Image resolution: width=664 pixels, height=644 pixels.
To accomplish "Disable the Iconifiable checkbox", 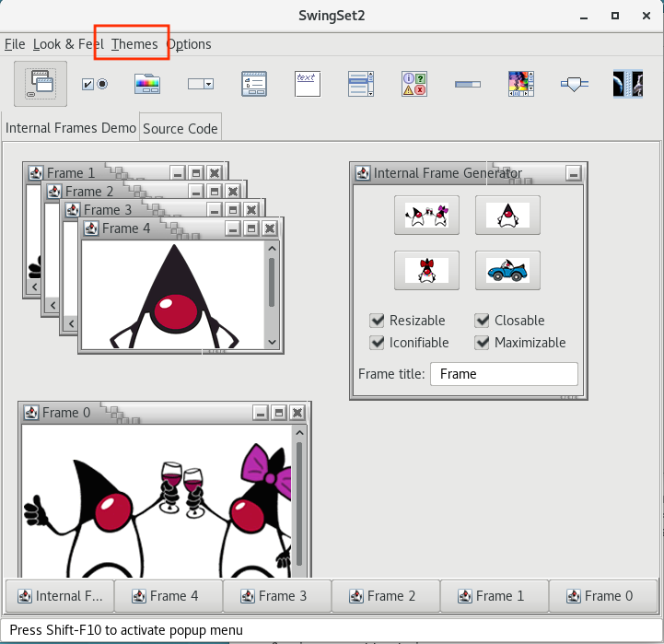I will pos(378,343).
